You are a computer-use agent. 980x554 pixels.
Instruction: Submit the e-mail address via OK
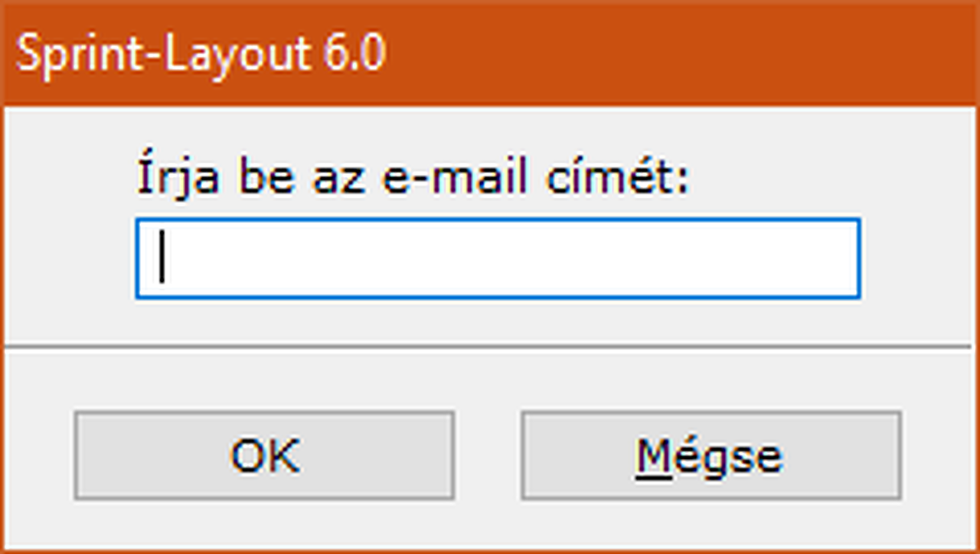point(264,456)
